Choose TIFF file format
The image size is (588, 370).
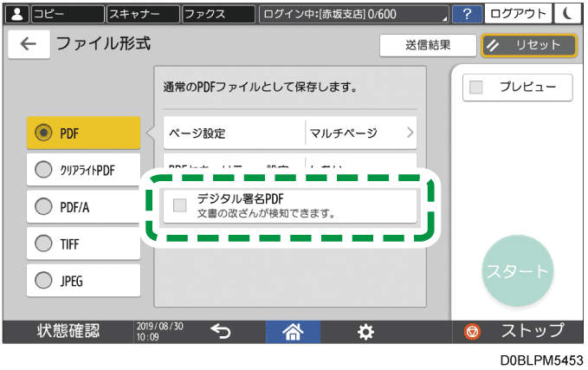[84, 243]
